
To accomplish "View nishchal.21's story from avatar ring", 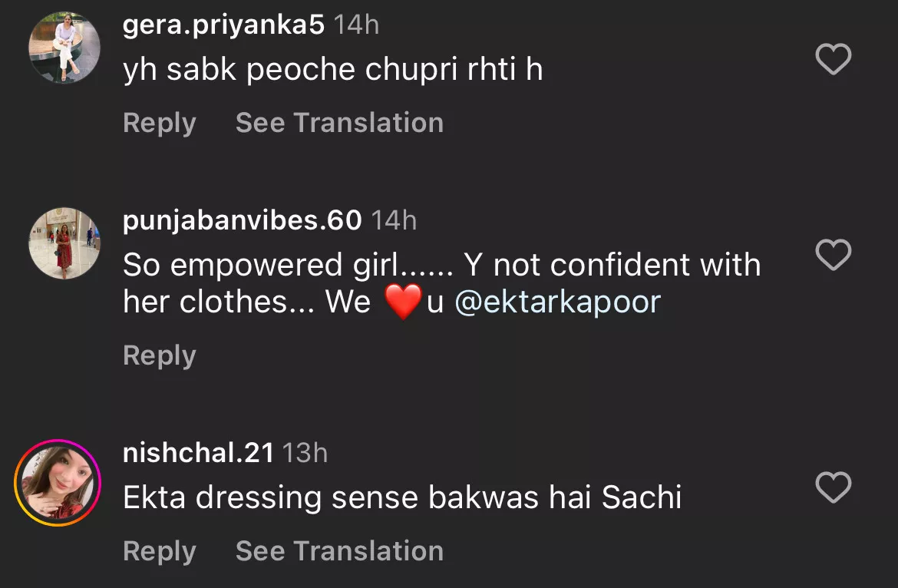I will click(58, 483).
